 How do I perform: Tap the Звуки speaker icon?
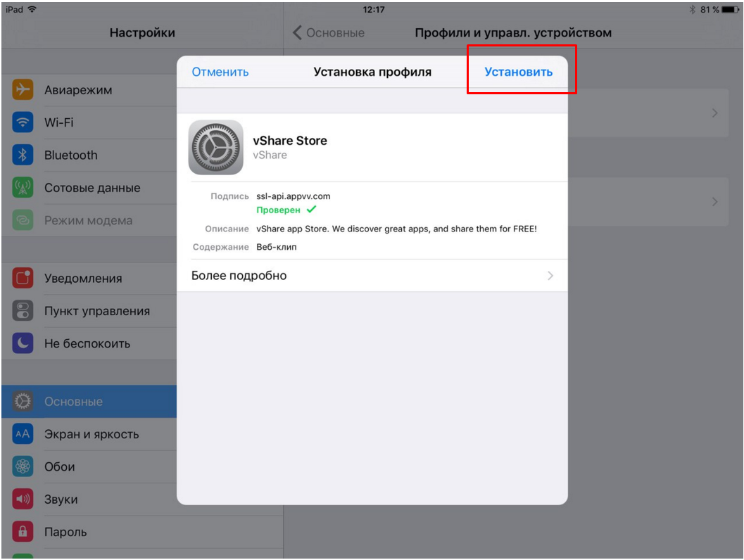pos(23,499)
